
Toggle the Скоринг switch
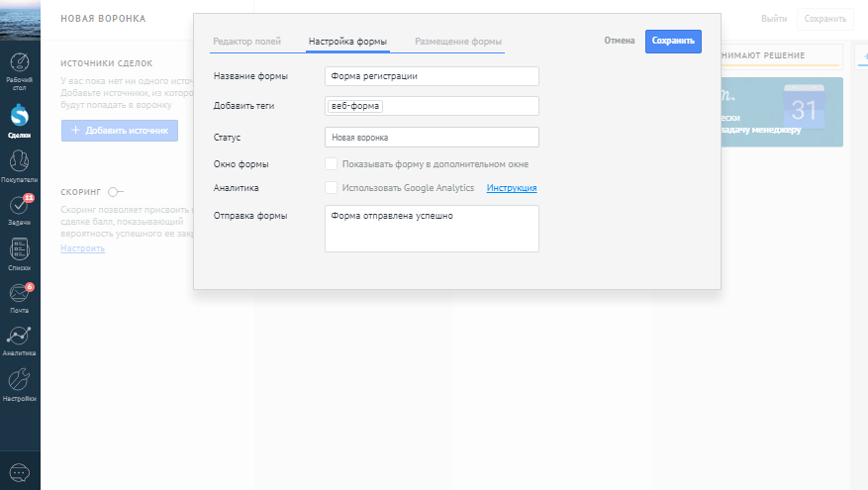(x=115, y=191)
